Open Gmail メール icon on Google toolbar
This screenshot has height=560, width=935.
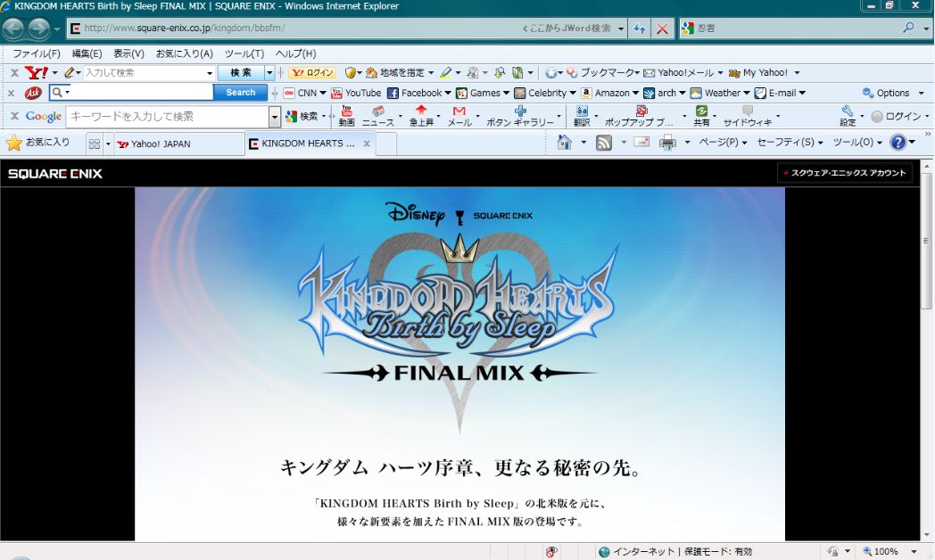coord(459,111)
